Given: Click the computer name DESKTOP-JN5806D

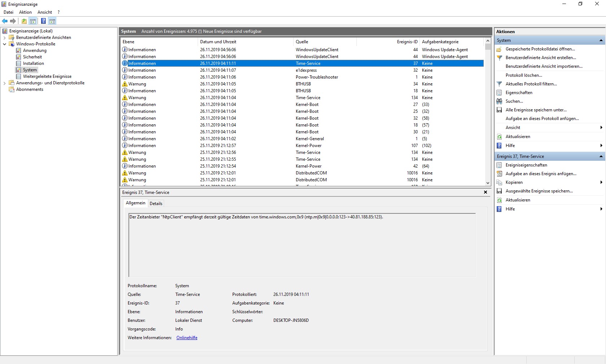Looking at the screenshot, I should tap(291, 320).
